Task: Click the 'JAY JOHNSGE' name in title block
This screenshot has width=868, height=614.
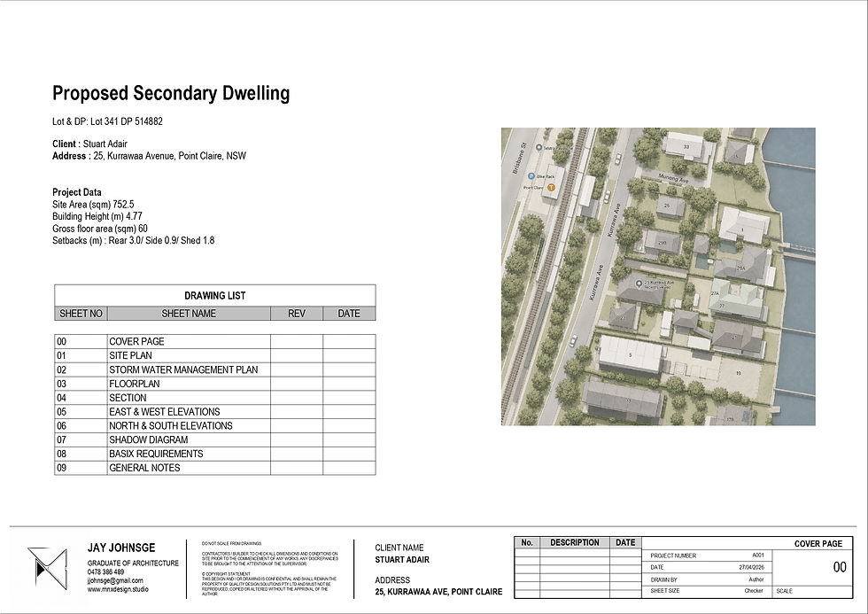Action: click(121, 548)
